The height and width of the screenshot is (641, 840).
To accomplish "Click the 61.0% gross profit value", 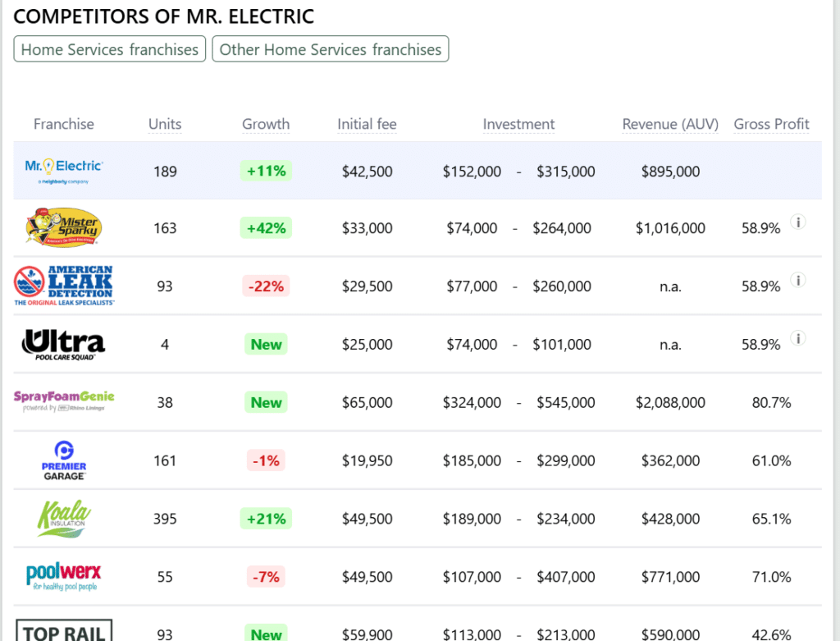I will point(771,460).
